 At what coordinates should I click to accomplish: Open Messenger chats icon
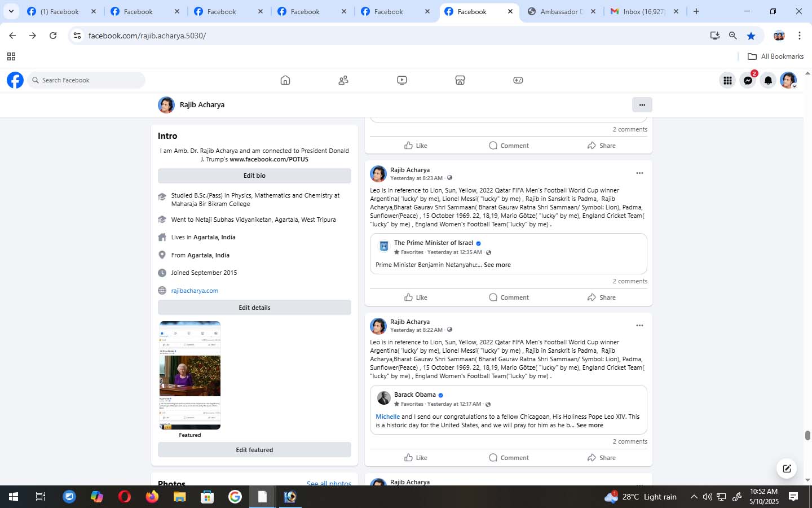748,80
